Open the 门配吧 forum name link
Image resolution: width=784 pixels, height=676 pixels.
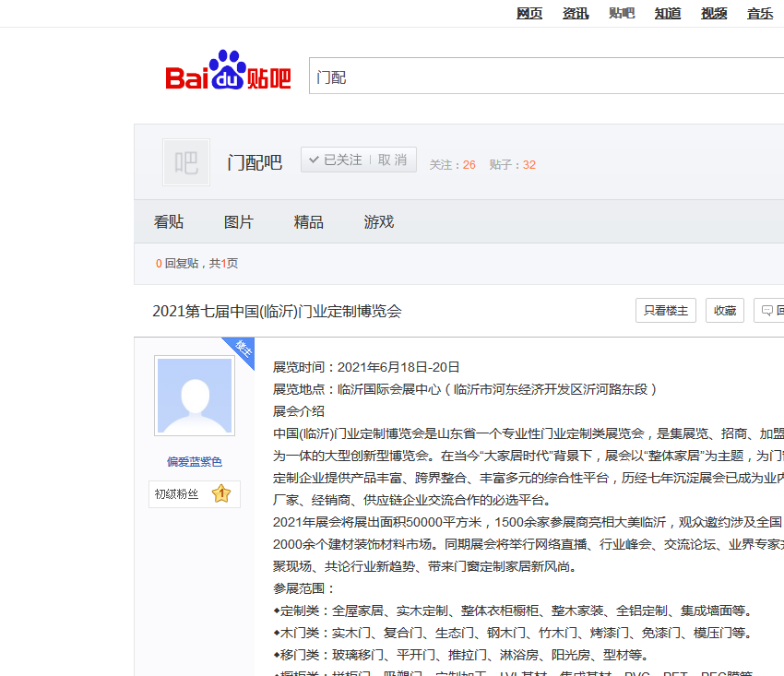pos(255,163)
